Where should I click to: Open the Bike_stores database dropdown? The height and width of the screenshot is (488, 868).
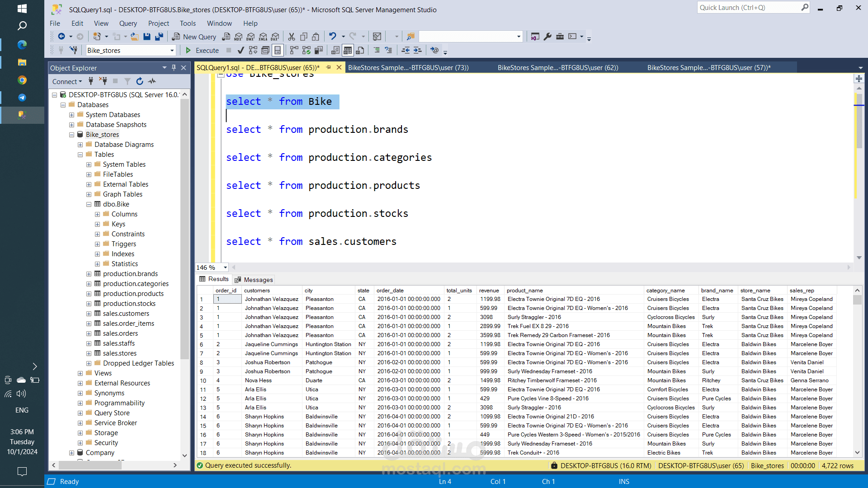tap(172, 51)
